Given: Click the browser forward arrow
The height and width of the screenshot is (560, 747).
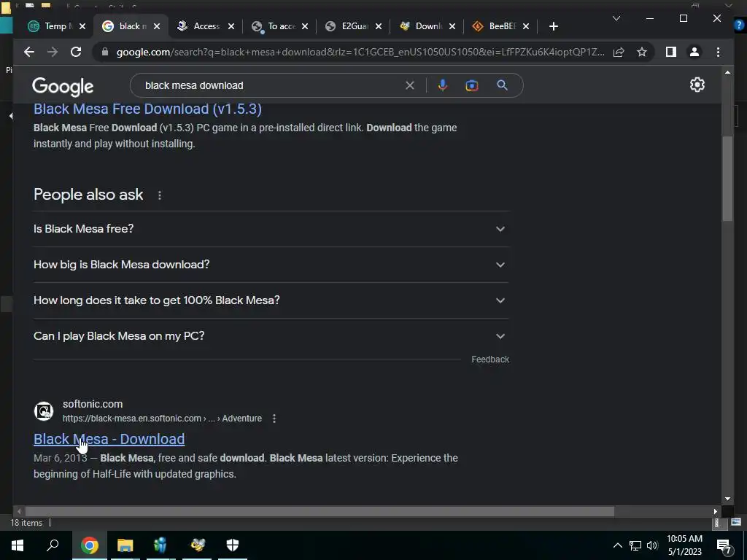Looking at the screenshot, I should tap(53, 52).
